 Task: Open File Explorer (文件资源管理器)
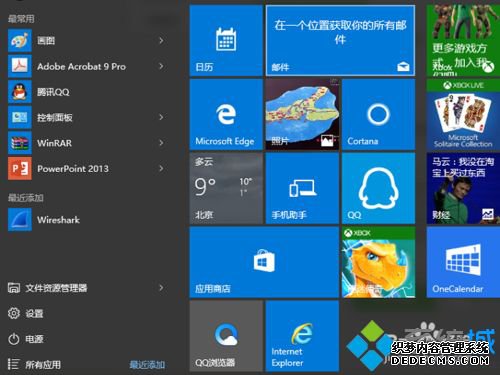click(48, 288)
